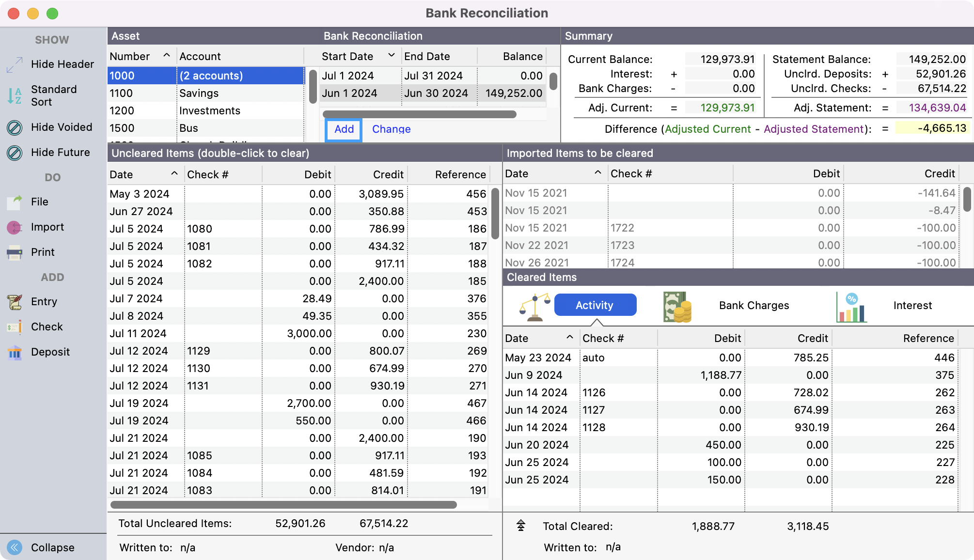Click the uncleared items horizontal scrollbar
The height and width of the screenshot is (560, 974).
point(283,505)
